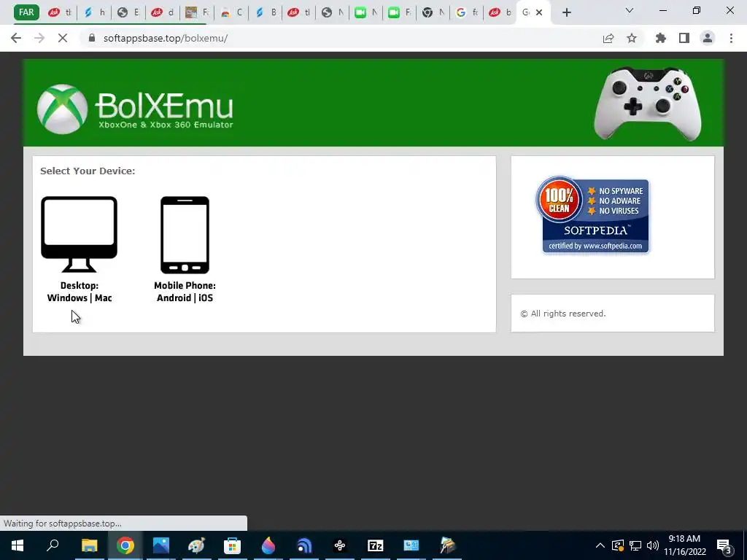Open the color droplet app in taskbar

[268, 545]
